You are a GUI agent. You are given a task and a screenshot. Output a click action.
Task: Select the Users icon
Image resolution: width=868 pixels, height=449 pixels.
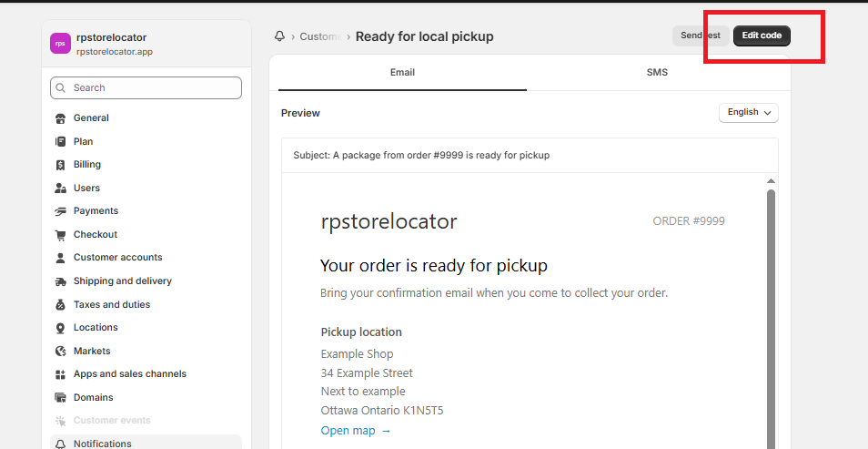61,189
